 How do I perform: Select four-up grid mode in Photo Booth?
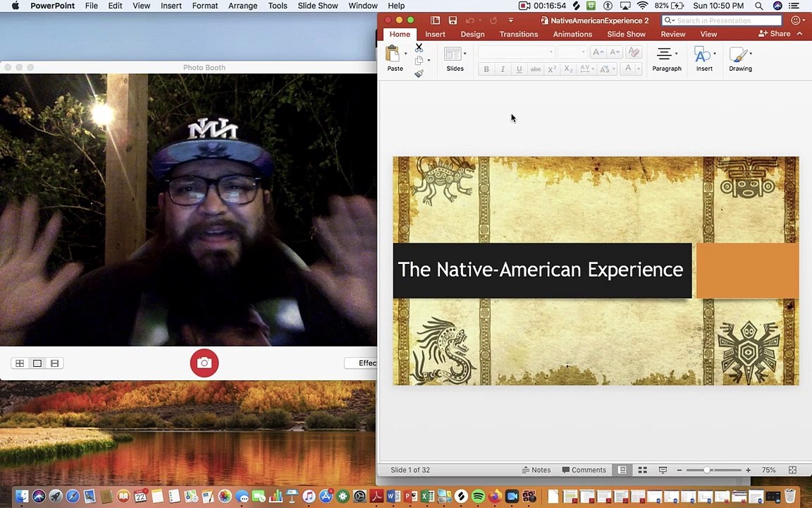coord(20,363)
